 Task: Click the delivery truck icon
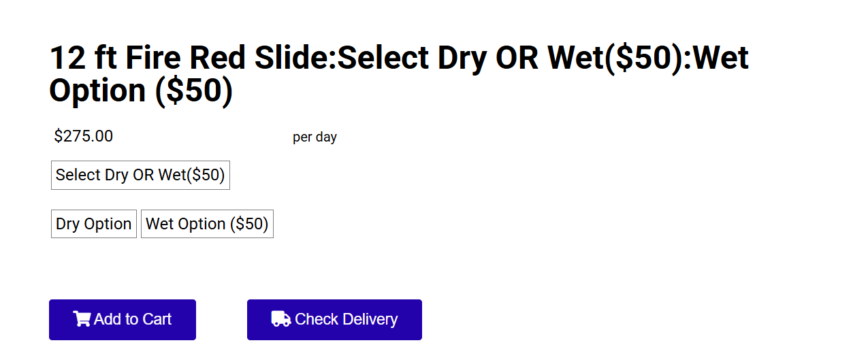point(281,319)
